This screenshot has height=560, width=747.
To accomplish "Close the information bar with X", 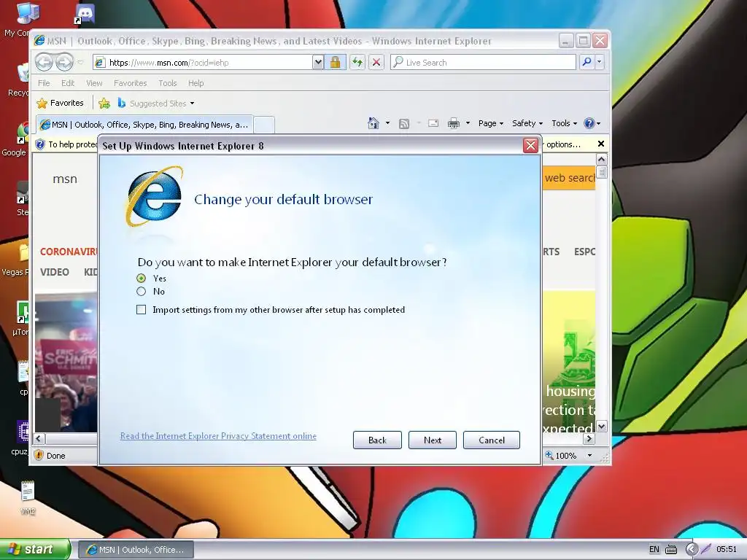I will (x=601, y=144).
